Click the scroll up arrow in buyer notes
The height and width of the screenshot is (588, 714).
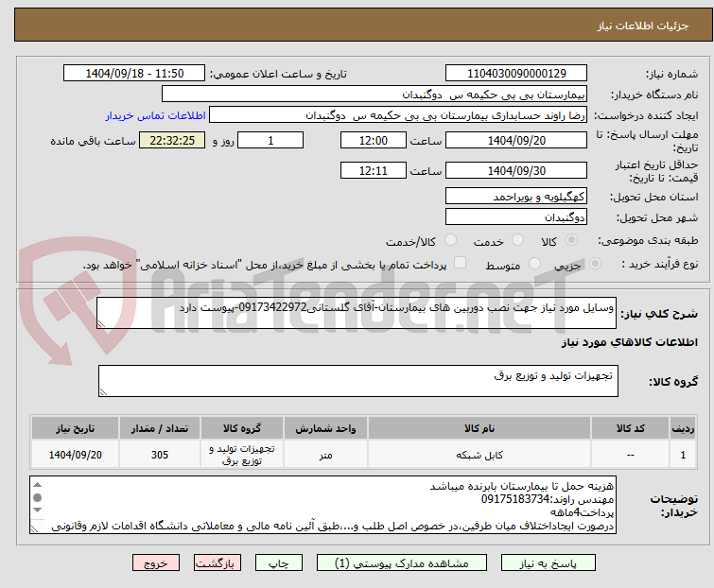pos(37,485)
